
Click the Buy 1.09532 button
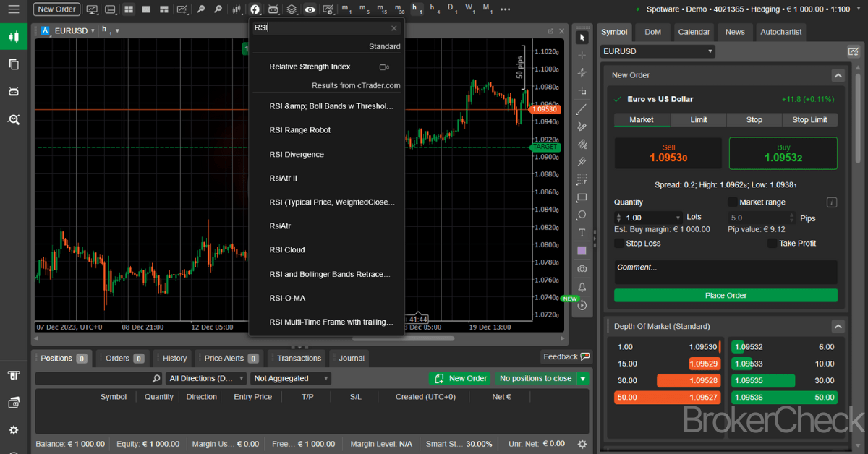[x=783, y=153]
